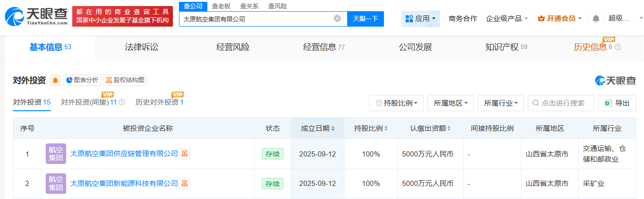The image size is (644, 199).
Task: Switch to 公司发展 tab
Action: pyautogui.click(x=415, y=47)
